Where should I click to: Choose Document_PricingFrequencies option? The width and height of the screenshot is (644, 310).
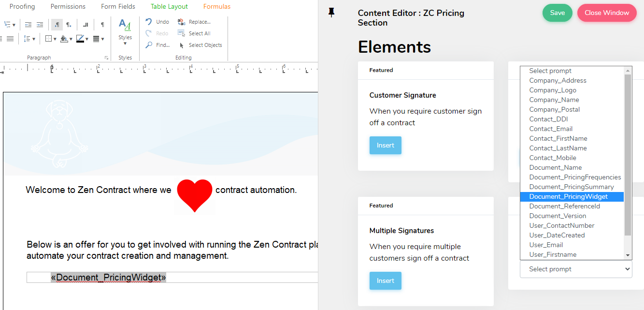[572, 177]
